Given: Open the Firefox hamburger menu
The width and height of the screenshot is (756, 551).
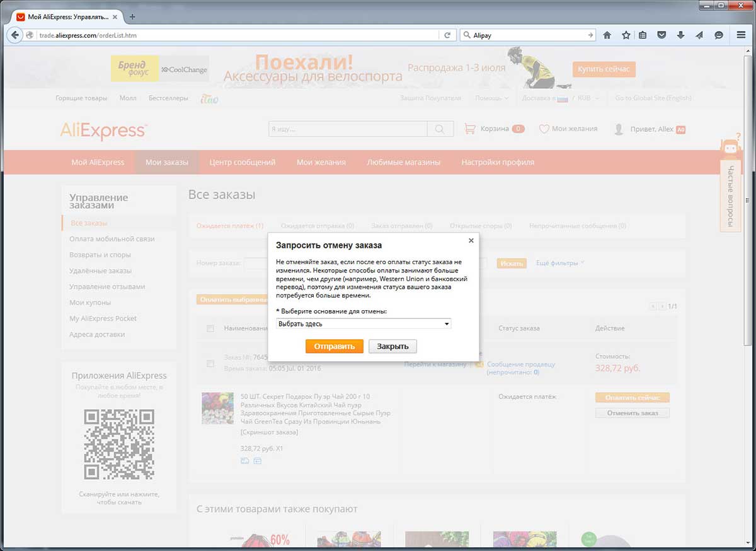Looking at the screenshot, I should coord(742,35).
